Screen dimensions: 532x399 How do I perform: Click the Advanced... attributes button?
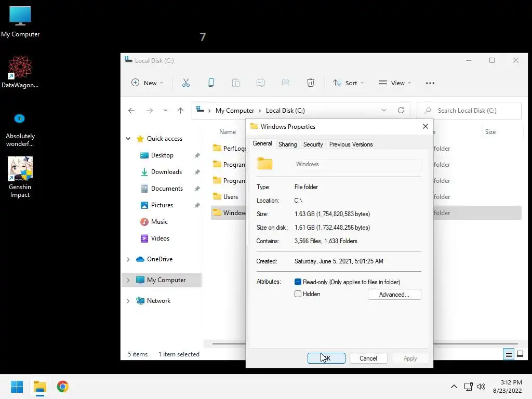click(394, 295)
